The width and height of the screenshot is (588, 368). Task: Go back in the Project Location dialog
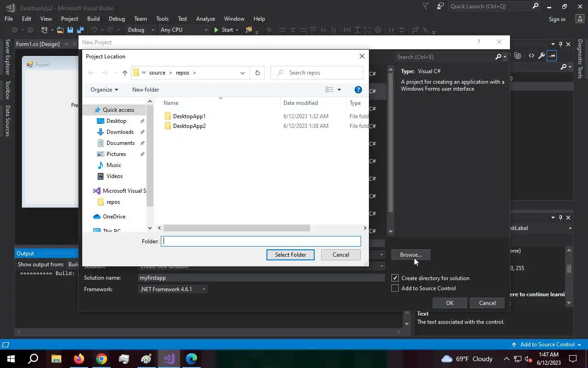coord(91,73)
